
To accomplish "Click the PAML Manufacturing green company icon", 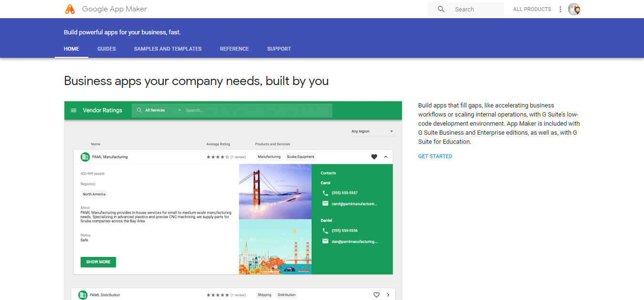I will tap(85, 157).
